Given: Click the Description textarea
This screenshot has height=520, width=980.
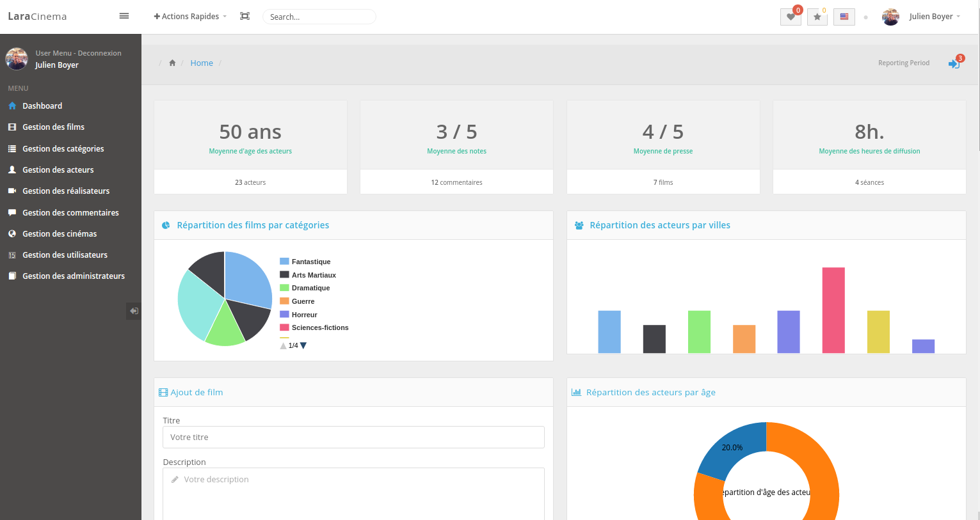Looking at the screenshot, I should click(353, 494).
